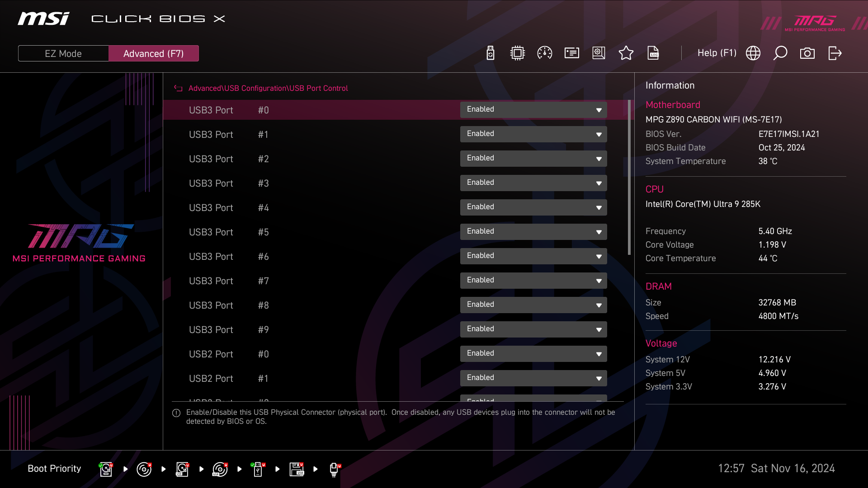868x488 pixels.
Task: Select the USB2 Port #0 row label
Action: pyautogui.click(x=229, y=354)
